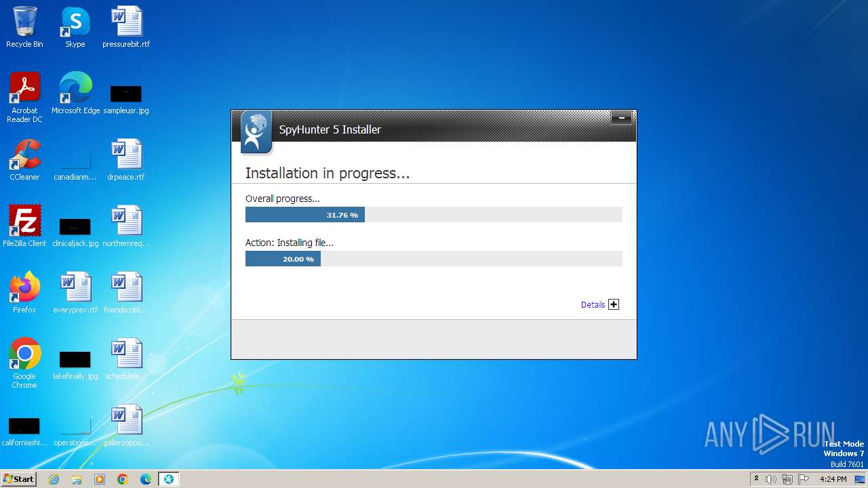Open the Windows Start menu
Screen dimensions: 868x488
[18, 479]
